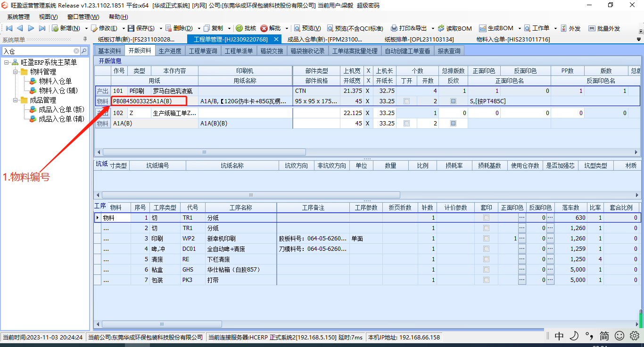Close the 工程单管理-[HJ2309220768] tab

(x=276, y=39)
